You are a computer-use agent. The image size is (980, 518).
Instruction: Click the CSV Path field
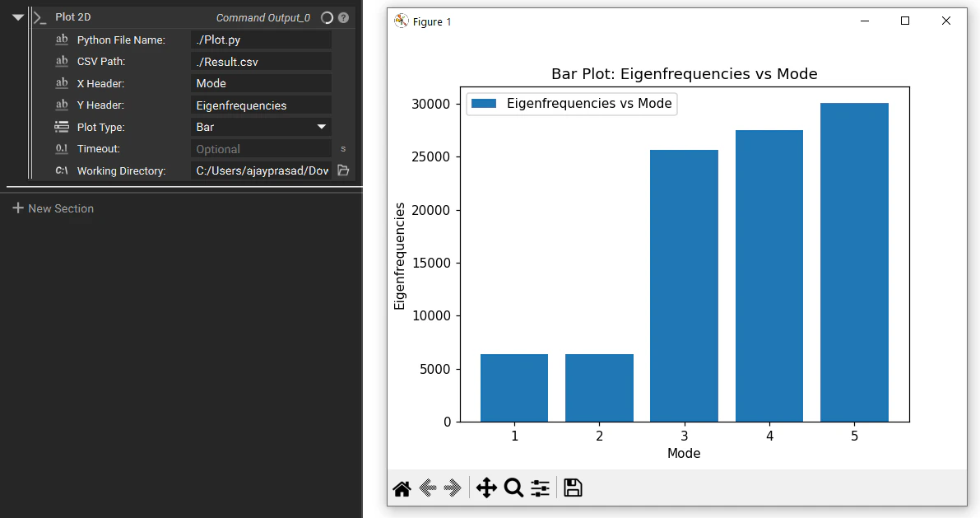pyautogui.click(x=261, y=62)
